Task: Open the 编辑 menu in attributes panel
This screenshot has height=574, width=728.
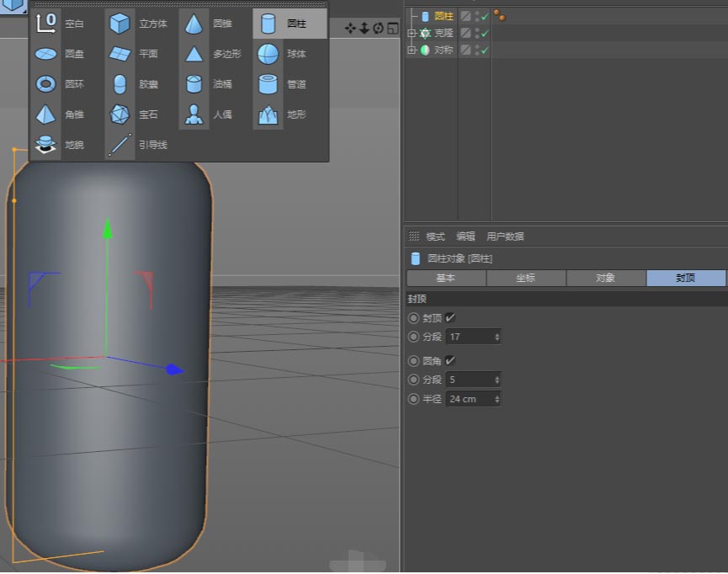Action: tap(465, 237)
